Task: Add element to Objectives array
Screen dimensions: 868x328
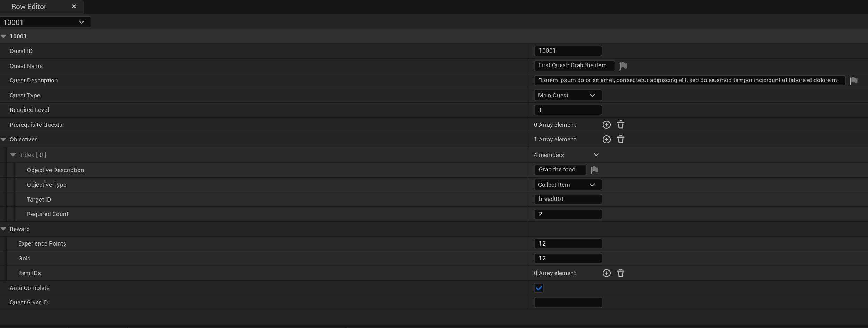Action: pyautogui.click(x=606, y=139)
